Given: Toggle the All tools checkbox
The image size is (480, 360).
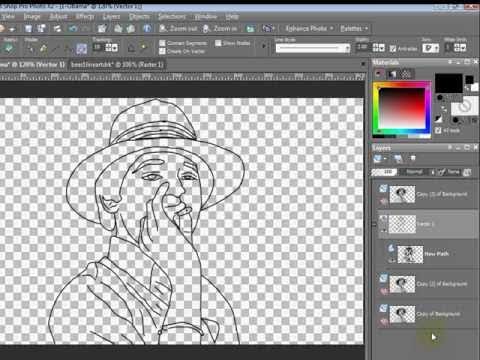Looking at the screenshot, I should [x=438, y=130].
